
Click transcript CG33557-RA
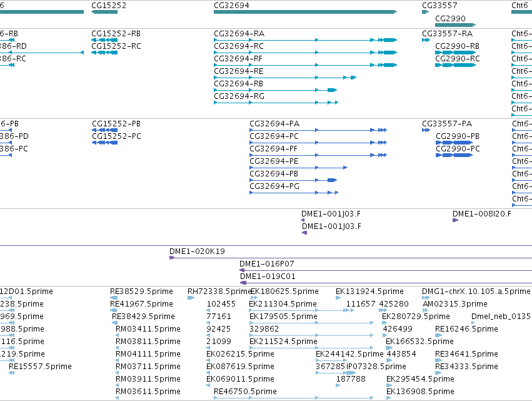coord(447,34)
